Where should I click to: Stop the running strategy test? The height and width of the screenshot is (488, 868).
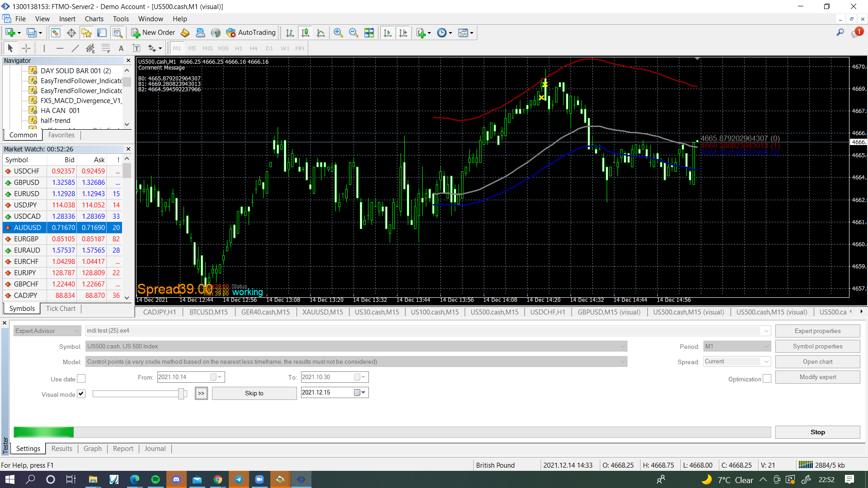pyautogui.click(x=817, y=432)
